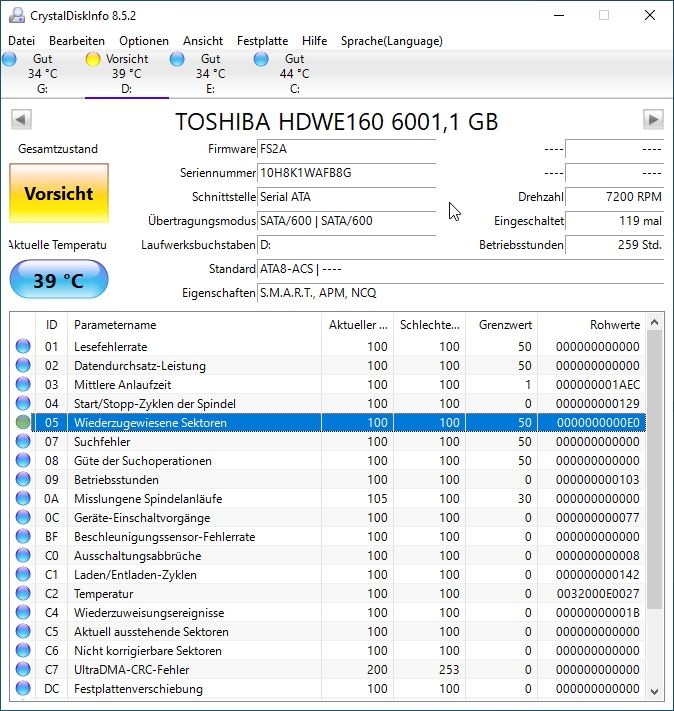Click the Parametername column header
Image resolution: width=674 pixels, height=711 pixels.
(194, 325)
